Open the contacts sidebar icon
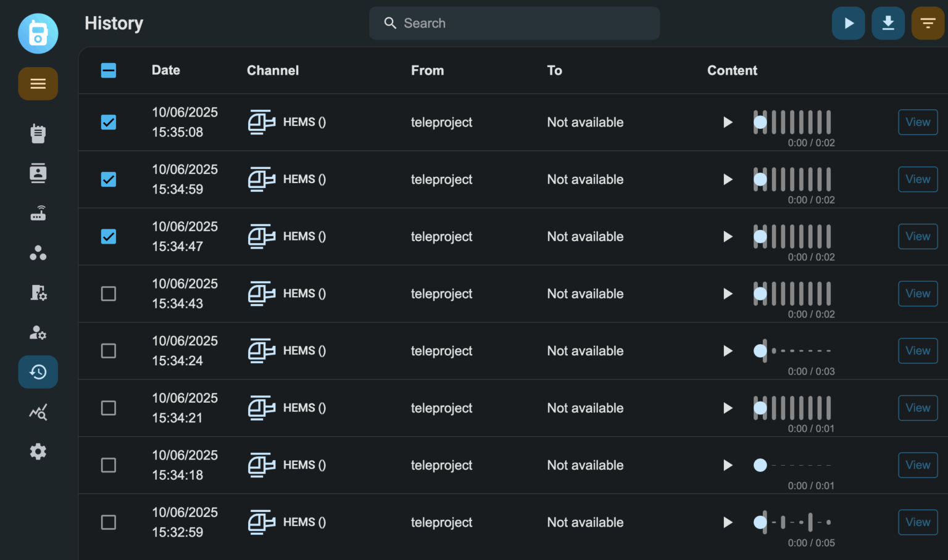 [x=38, y=173]
